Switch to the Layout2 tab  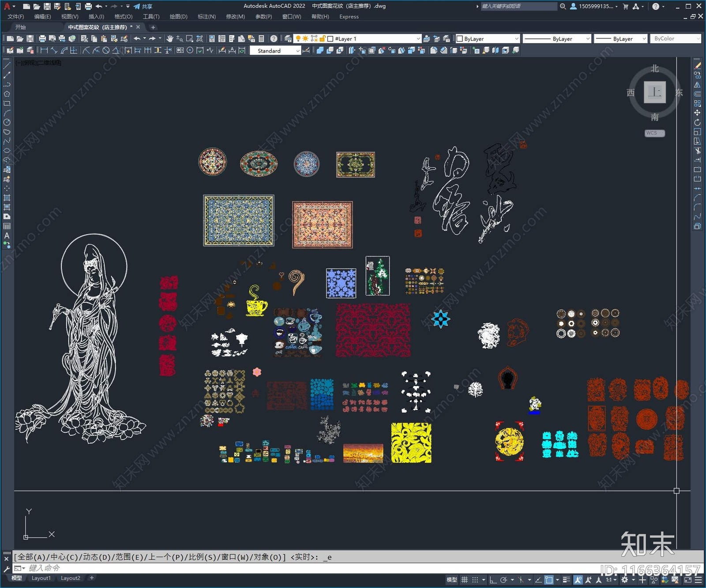pos(71,578)
